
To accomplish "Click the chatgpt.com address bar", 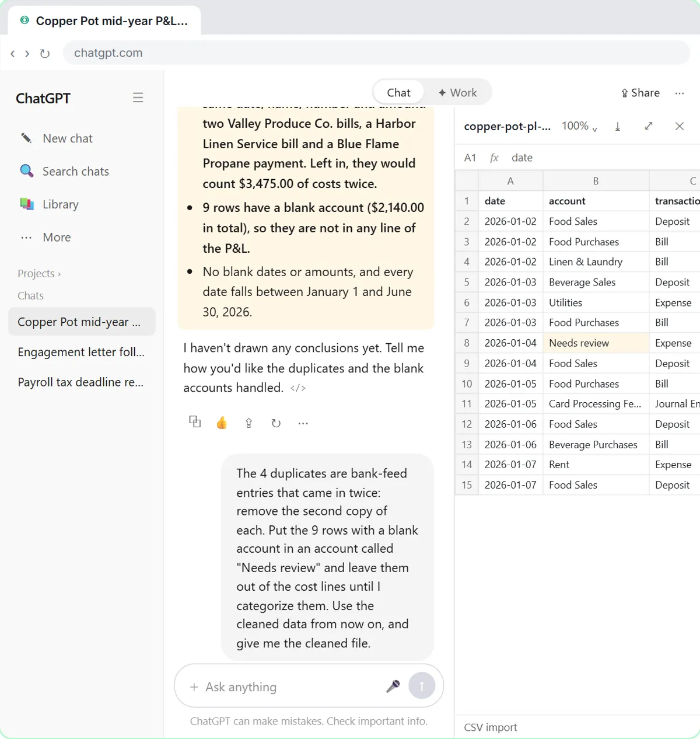I will (376, 53).
